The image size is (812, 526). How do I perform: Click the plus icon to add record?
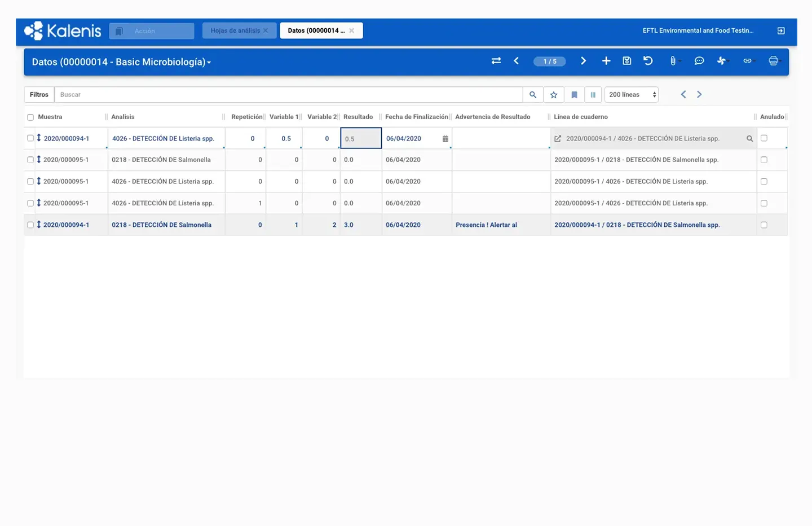[606, 61]
